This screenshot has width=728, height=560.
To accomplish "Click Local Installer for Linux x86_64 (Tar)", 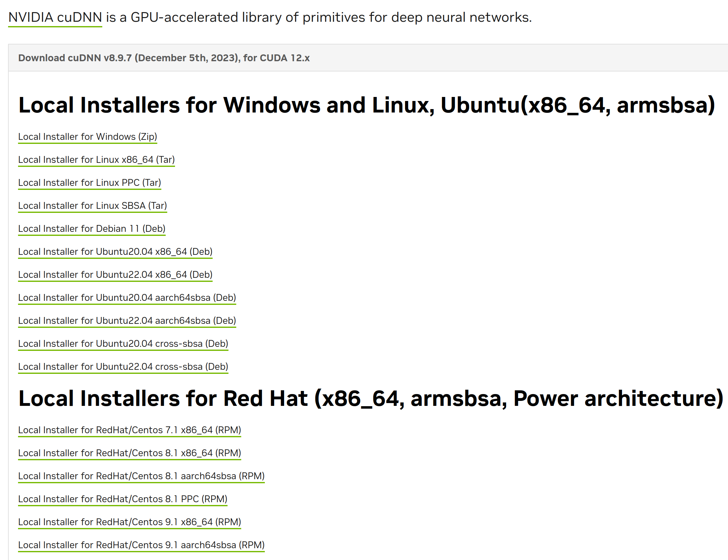I will pyautogui.click(x=96, y=160).
